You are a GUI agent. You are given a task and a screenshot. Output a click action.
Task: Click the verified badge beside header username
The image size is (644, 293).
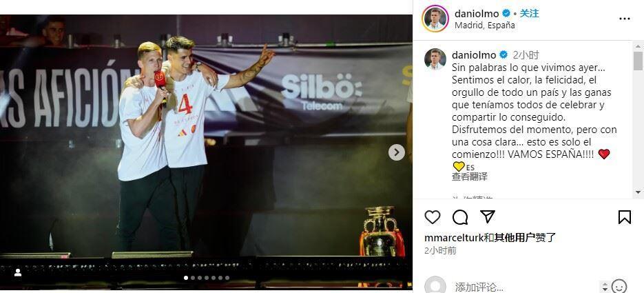point(506,14)
